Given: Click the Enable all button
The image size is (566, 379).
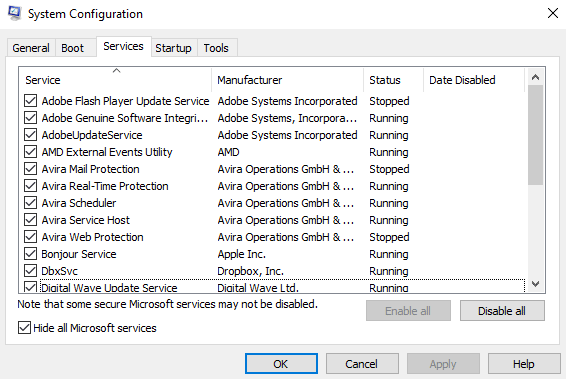Looking at the screenshot, I should (408, 311).
